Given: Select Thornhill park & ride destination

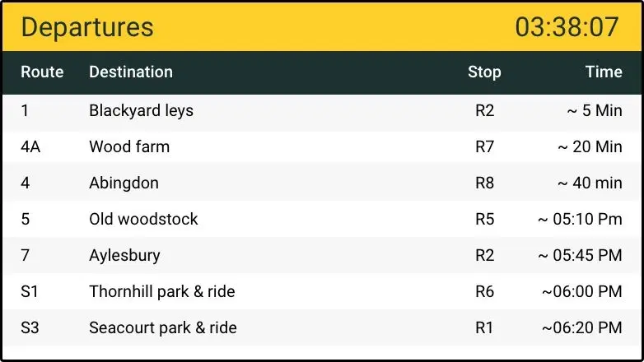Looking at the screenshot, I should (162, 291).
